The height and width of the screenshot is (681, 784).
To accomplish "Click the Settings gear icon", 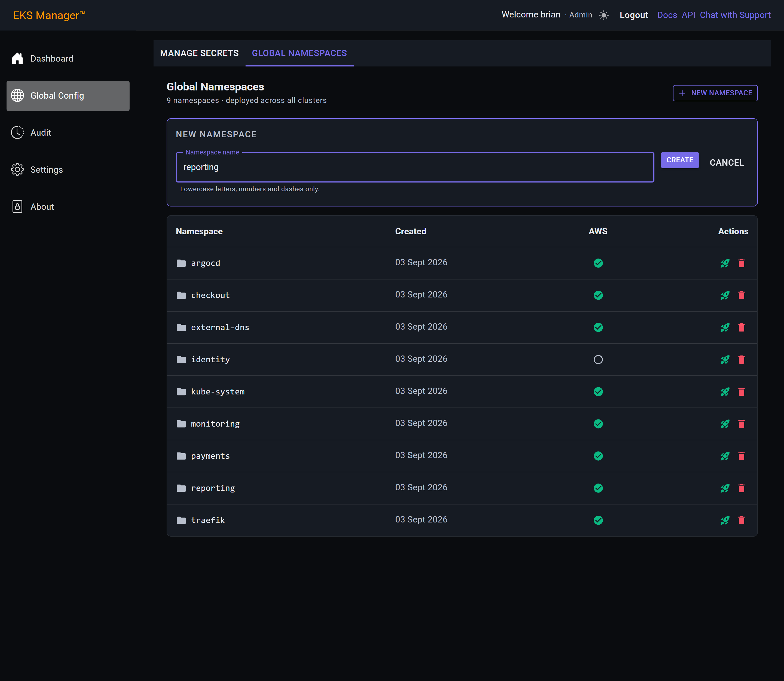I will 17,169.
